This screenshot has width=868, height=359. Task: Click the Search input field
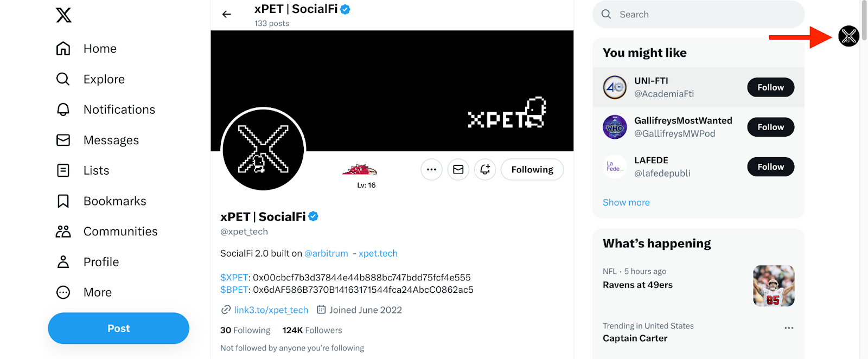pyautogui.click(x=705, y=15)
